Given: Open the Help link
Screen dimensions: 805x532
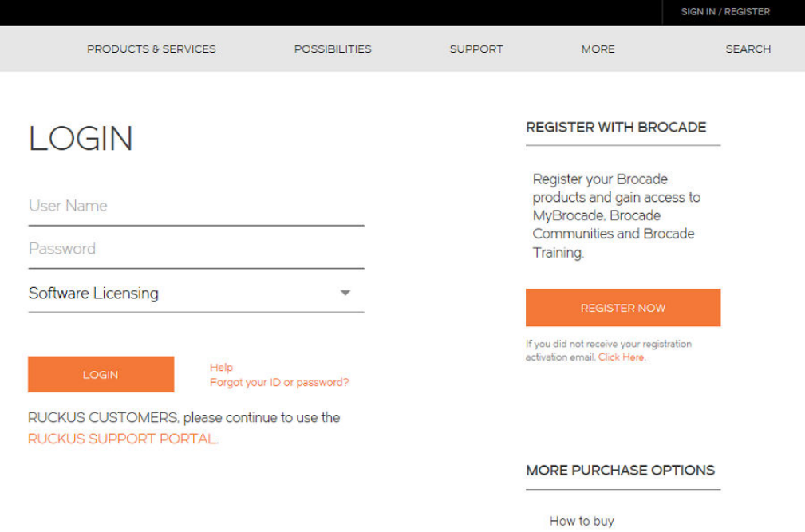Looking at the screenshot, I should 221,368.
